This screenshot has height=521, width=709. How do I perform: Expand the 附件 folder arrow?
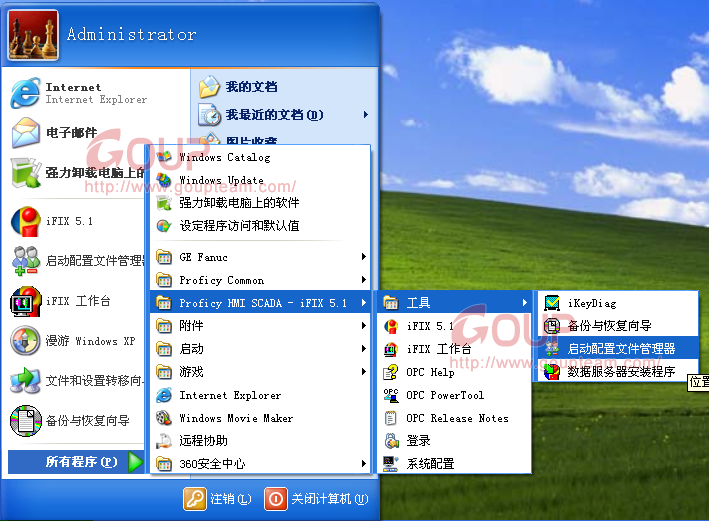pos(364,326)
